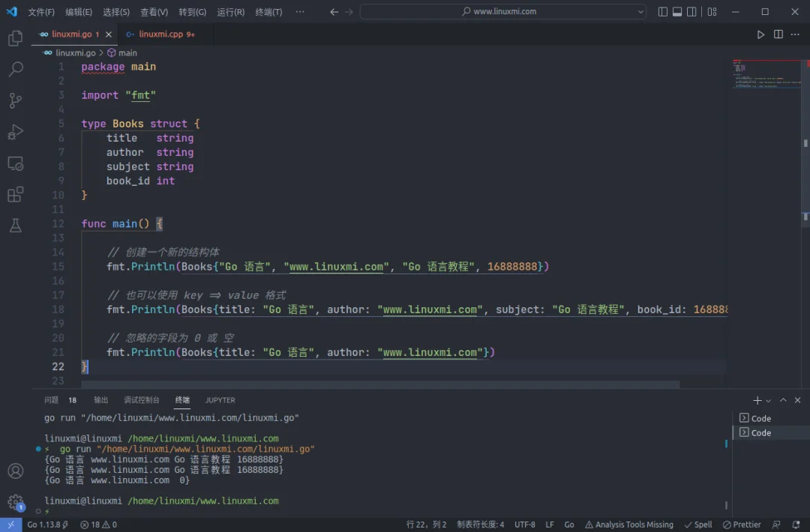
Task: Select the first Code terminal in list
Action: (771, 418)
